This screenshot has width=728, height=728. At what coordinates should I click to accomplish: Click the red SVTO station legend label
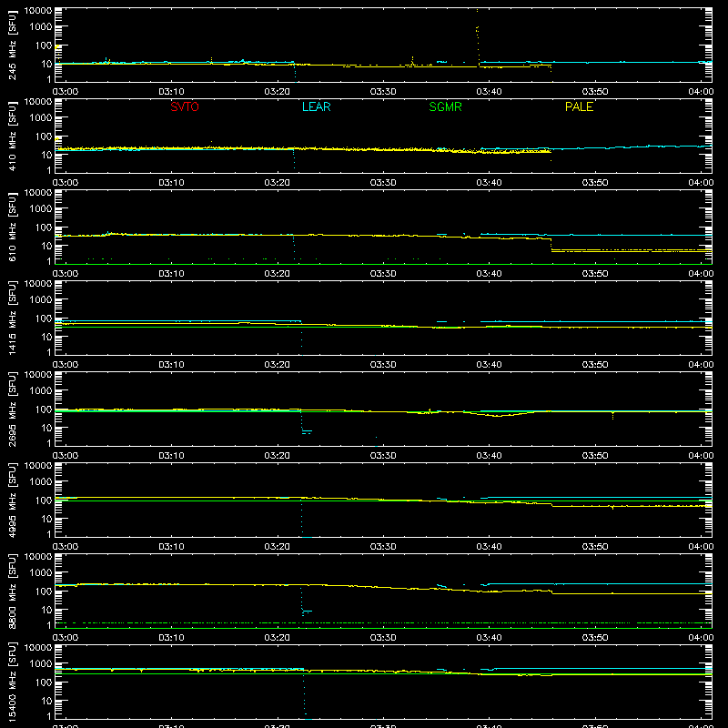(185, 106)
